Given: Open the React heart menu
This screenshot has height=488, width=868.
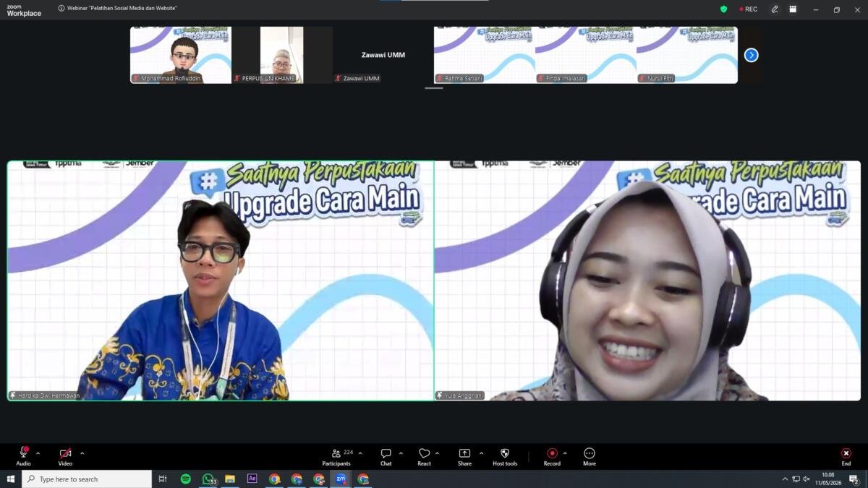Looking at the screenshot, I should [x=424, y=456].
